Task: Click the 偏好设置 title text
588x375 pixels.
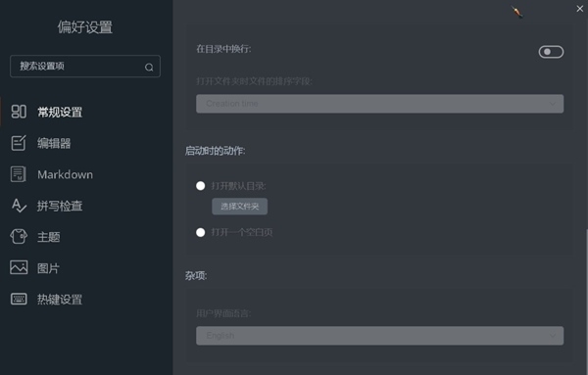Action: [x=84, y=27]
